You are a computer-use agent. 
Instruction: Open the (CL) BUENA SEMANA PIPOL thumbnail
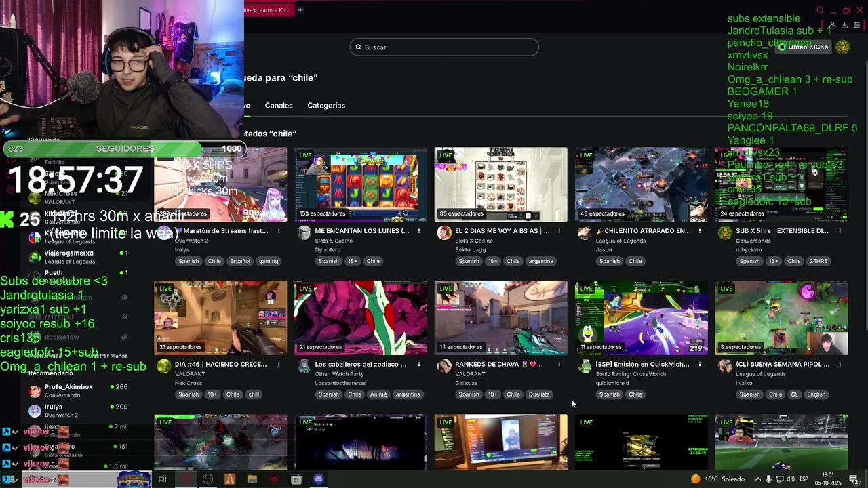pos(781,318)
